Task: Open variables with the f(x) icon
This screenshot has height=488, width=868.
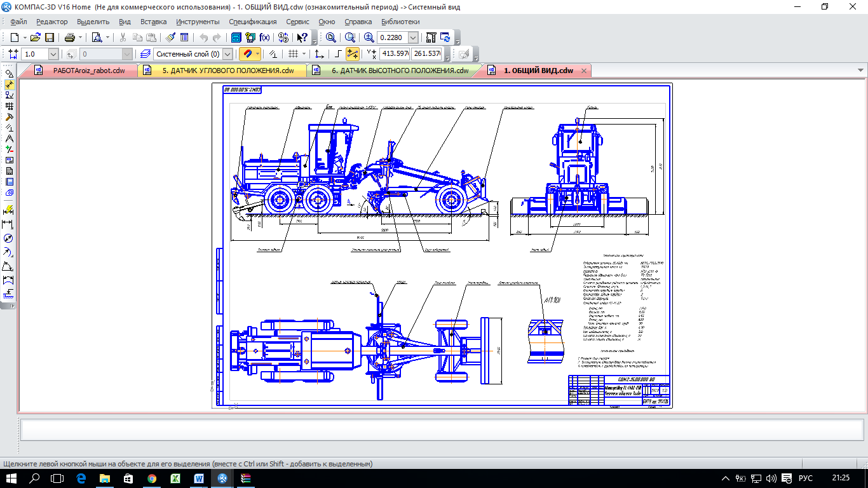Action: click(264, 37)
